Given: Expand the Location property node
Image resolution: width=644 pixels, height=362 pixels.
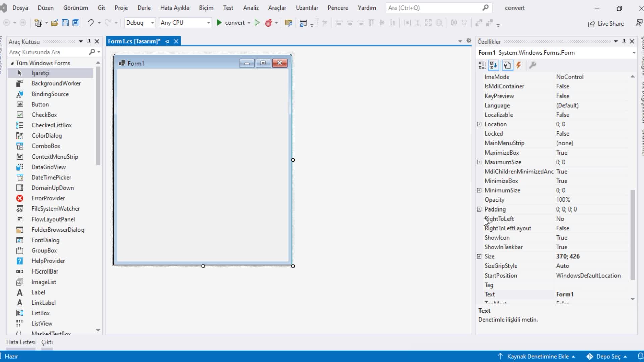Looking at the screenshot, I should click(479, 124).
